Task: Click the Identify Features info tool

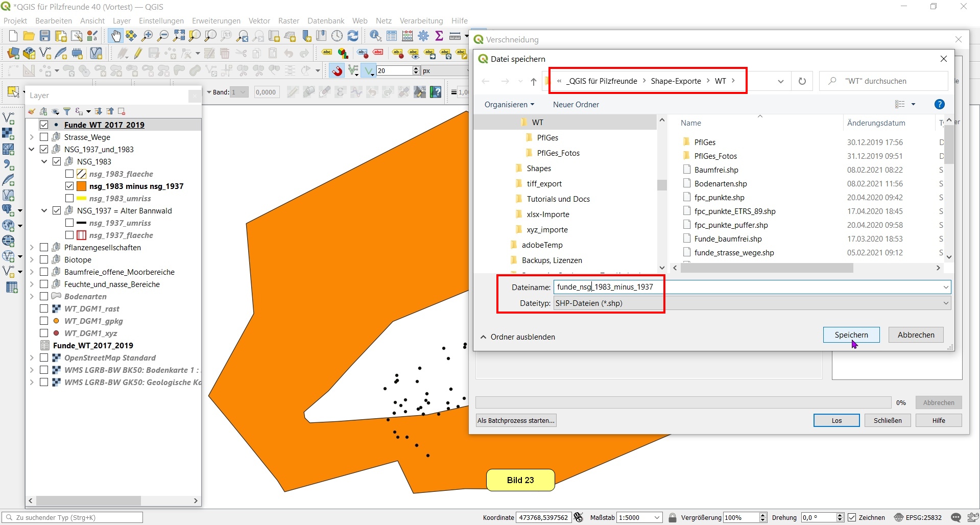Action: click(375, 36)
